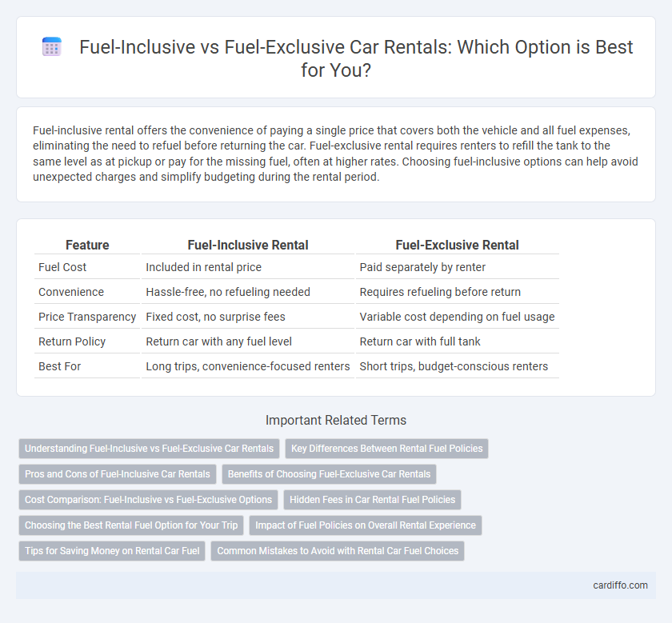
Task: Click the 'Fuel-Exclusive Rental' column header
Action: [457, 245]
